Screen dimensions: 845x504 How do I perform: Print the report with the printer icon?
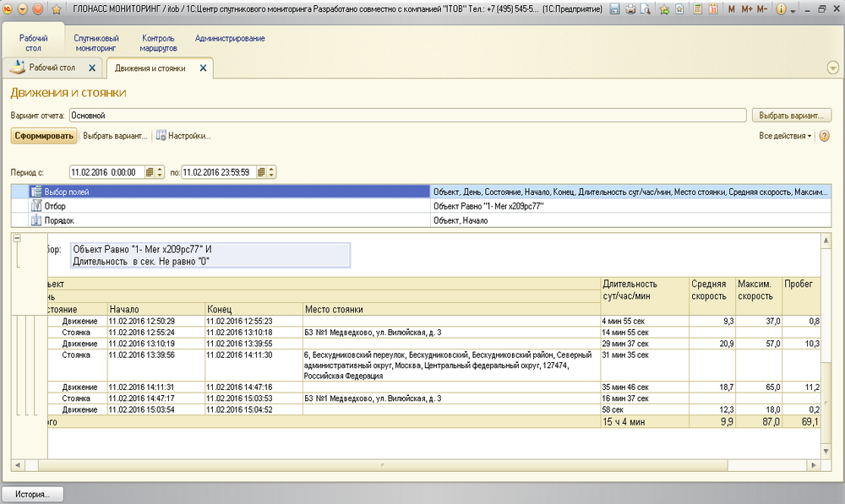[630, 9]
